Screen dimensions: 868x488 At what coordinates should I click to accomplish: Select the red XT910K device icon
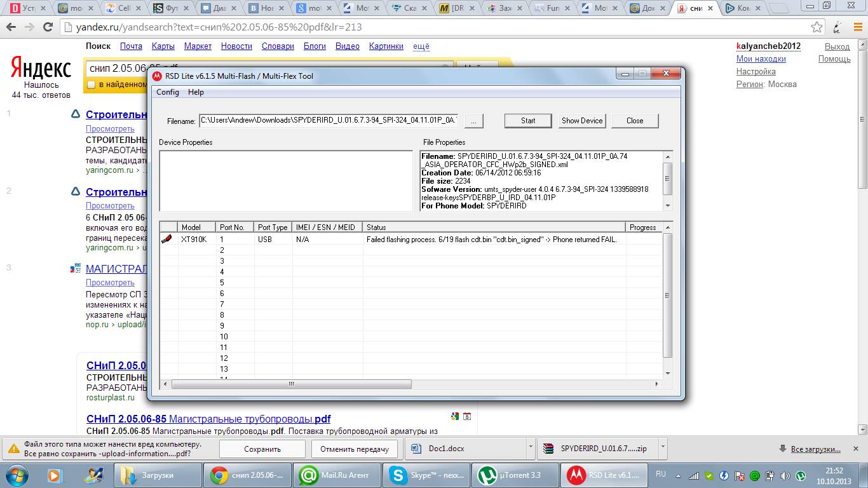coord(166,239)
